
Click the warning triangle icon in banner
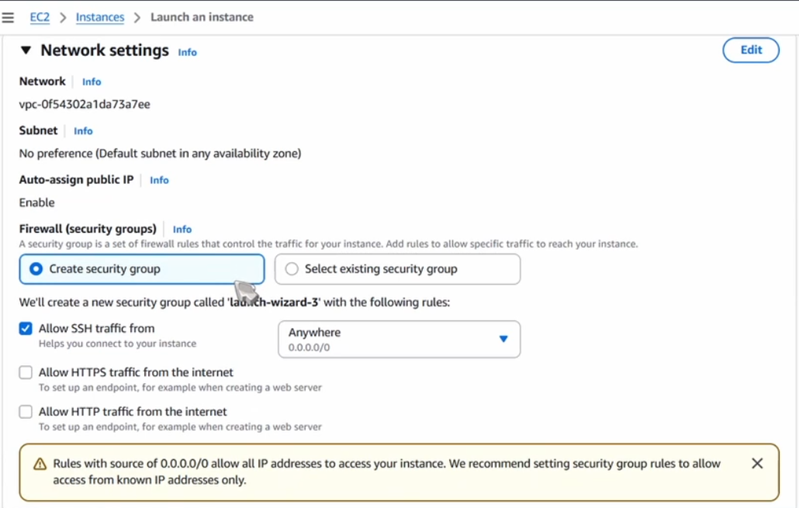coord(40,464)
